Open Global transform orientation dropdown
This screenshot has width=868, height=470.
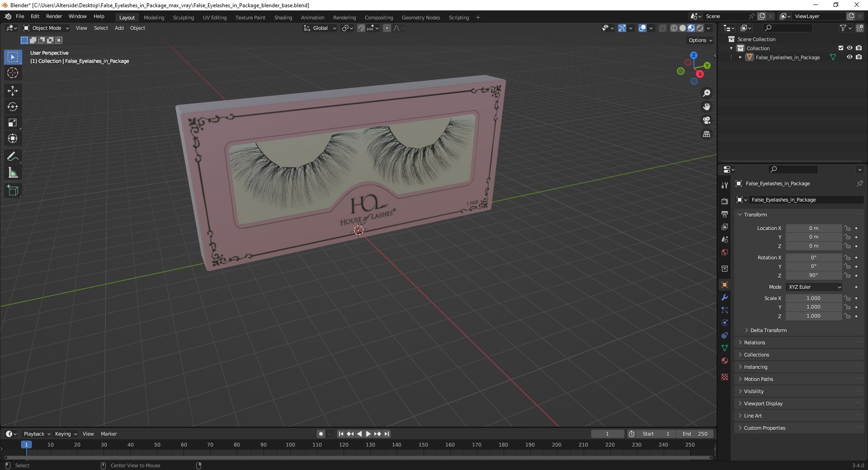pos(320,28)
